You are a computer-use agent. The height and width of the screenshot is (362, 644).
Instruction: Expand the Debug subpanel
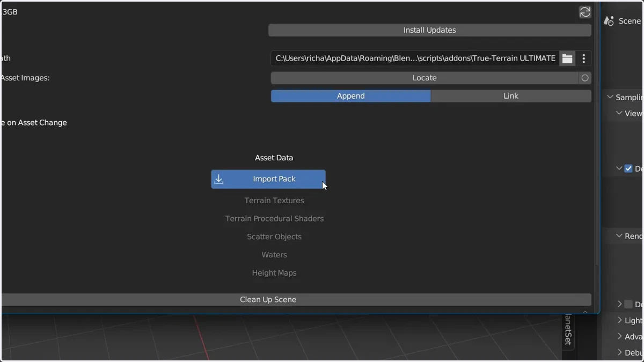(619, 352)
